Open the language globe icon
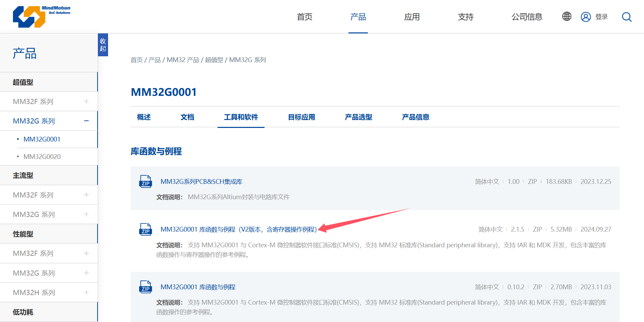The width and height of the screenshot is (644, 322). (567, 16)
